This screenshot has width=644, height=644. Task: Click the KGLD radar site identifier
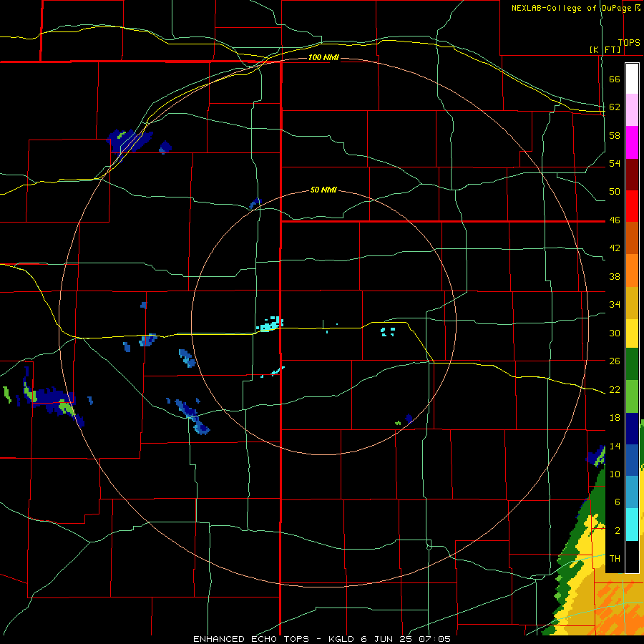(342, 639)
